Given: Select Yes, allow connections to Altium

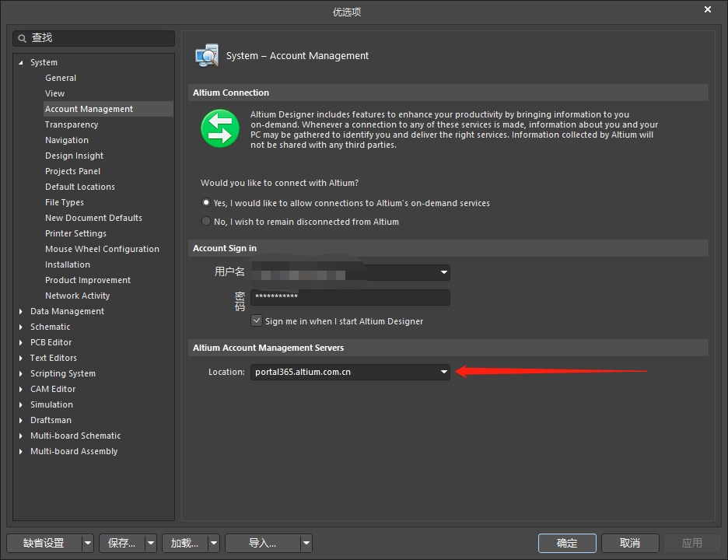Looking at the screenshot, I should coord(205,202).
